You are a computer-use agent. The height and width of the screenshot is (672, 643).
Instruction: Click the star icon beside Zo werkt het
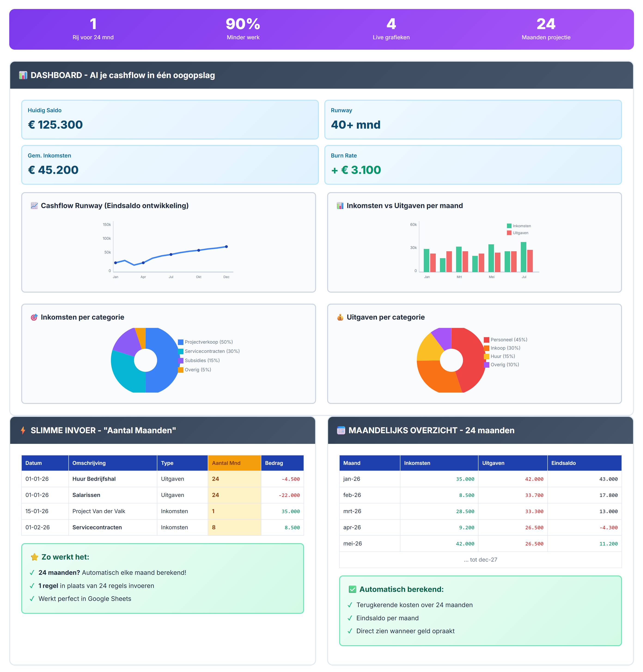[34, 557]
